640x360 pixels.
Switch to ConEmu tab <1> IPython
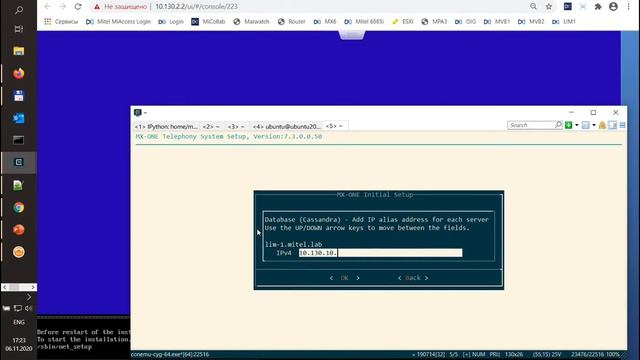pyautogui.click(x=166, y=127)
